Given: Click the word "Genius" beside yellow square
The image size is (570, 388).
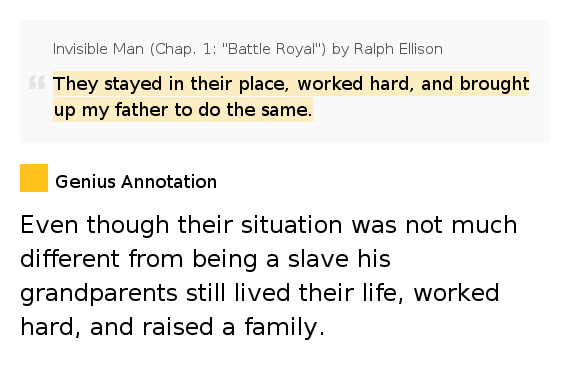Looking at the screenshot, I should click(x=85, y=182).
